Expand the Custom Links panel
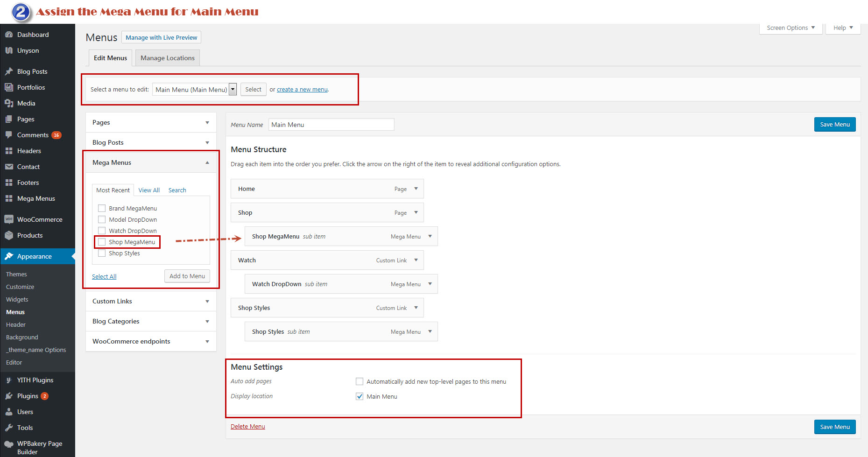The image size is (868, 457). coord(207,302)
